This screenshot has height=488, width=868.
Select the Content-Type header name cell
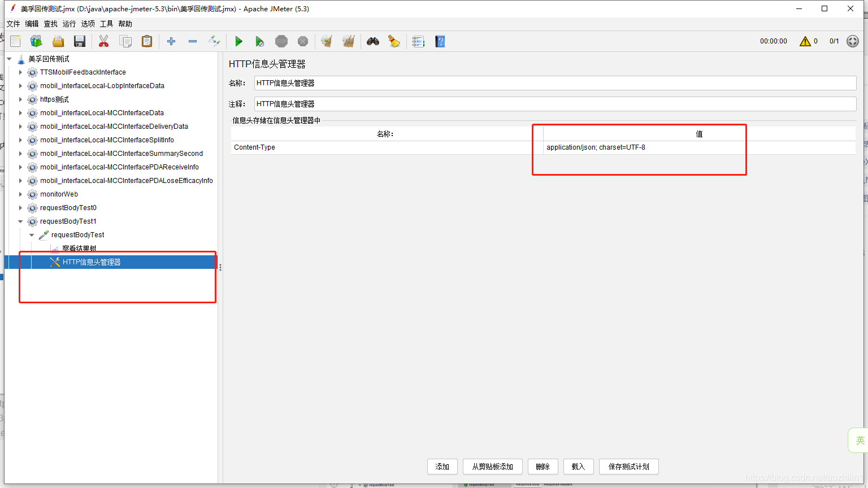click(x=387, y=147)
